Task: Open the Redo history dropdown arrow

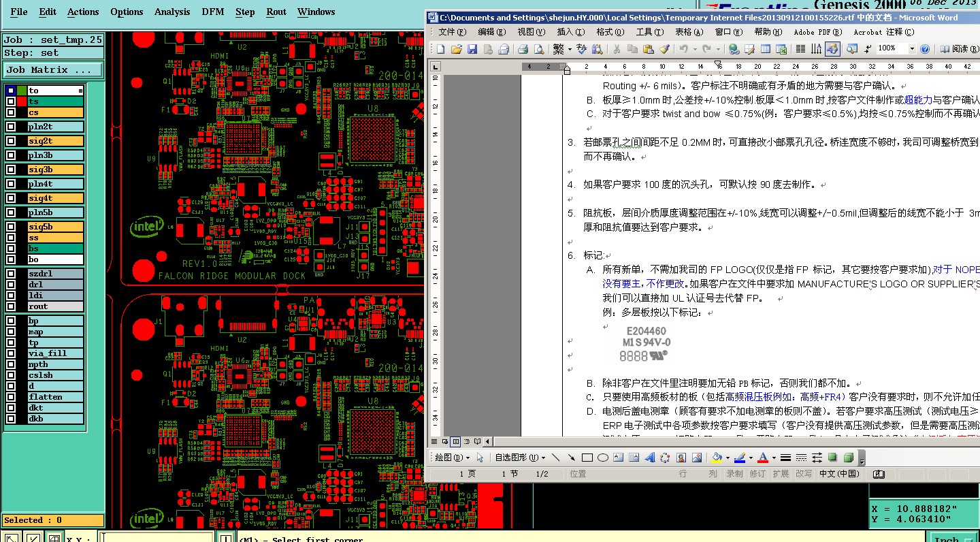Action: [719, 49]
